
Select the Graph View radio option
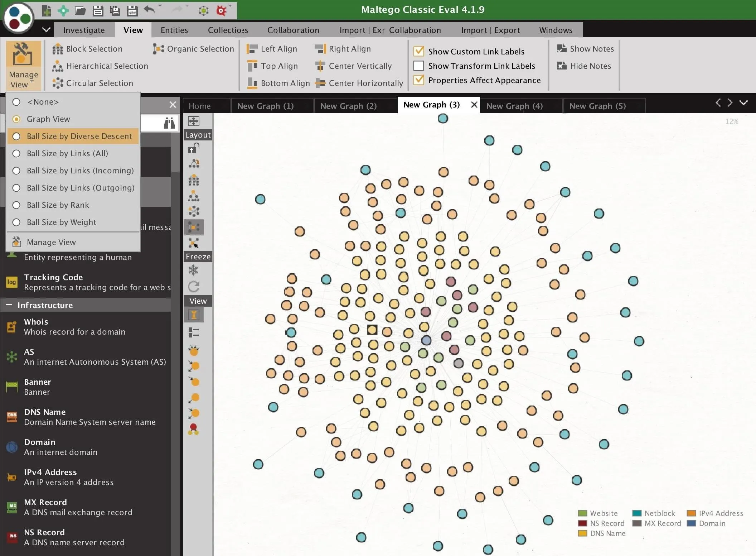click(x=73, y=119)
